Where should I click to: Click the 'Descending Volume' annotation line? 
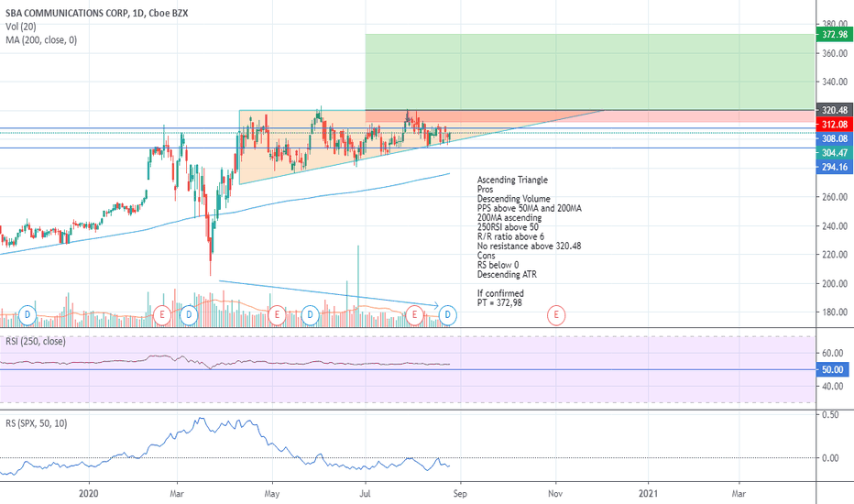tap(514, 199)
